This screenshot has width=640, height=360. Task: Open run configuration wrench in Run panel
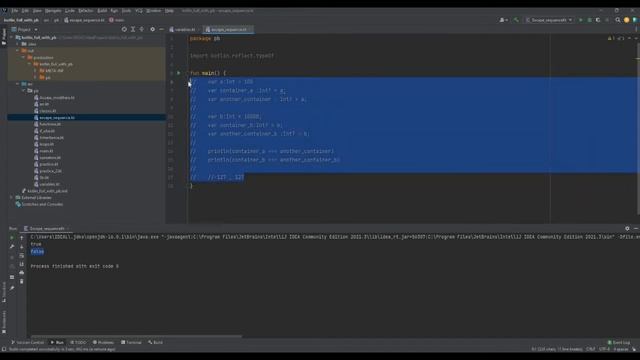click(12, 247)
